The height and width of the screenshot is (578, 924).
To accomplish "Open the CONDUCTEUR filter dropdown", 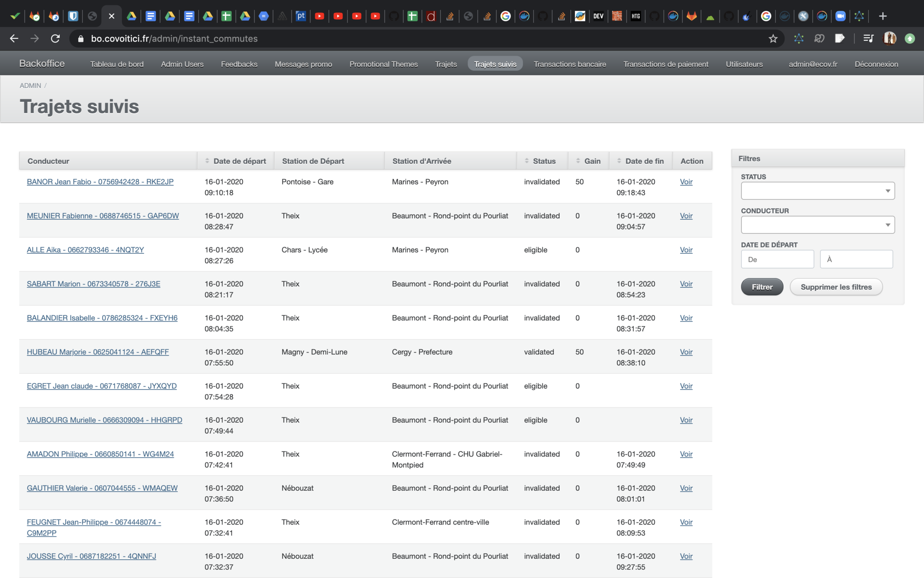I will [x=817, y=225].
